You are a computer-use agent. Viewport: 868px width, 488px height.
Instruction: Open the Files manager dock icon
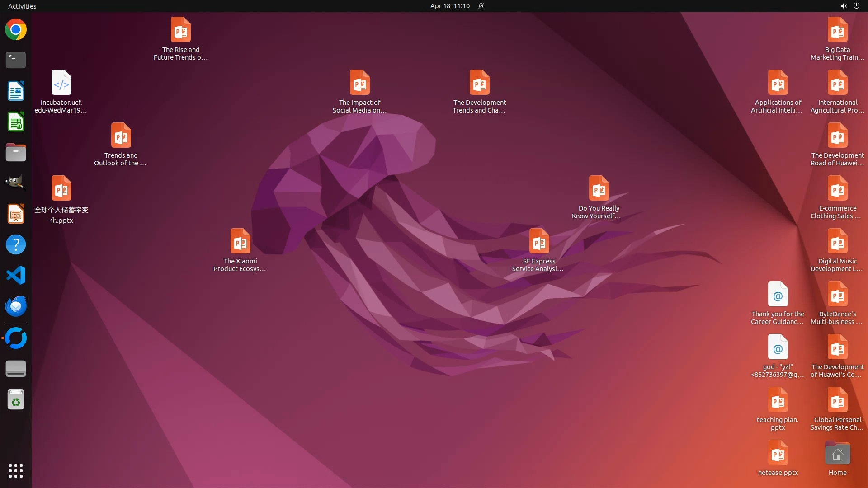click(16, 153)
